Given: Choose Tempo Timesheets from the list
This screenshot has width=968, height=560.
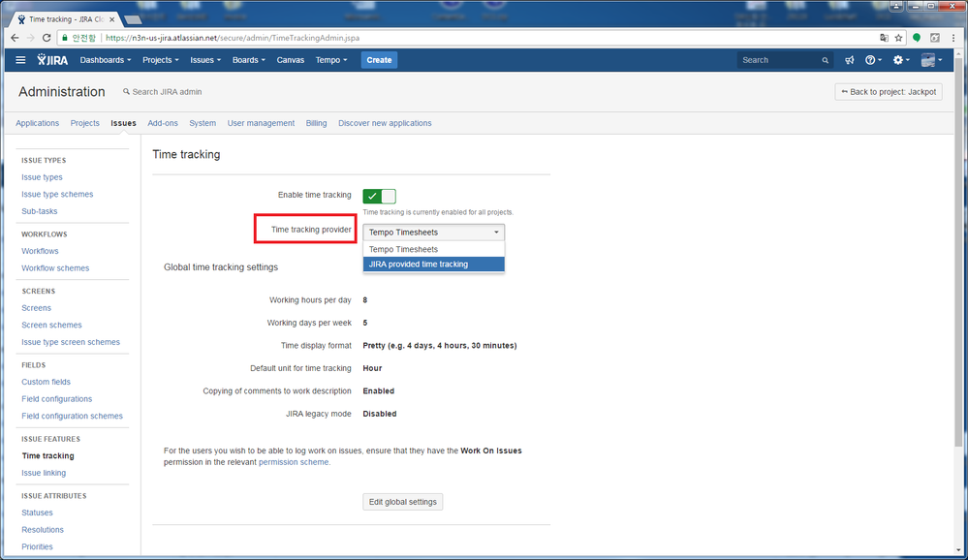Looking at the screenshot, I should pyautogui.click(x=433, y=249).
